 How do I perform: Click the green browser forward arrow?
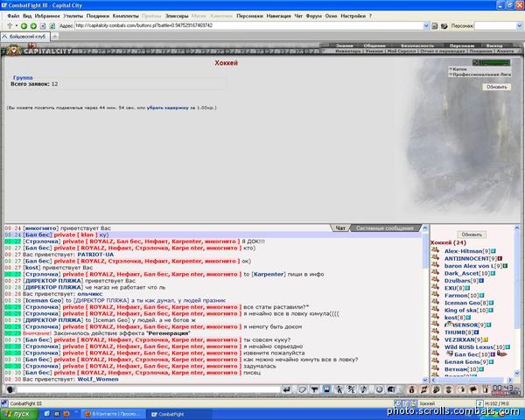33,25
